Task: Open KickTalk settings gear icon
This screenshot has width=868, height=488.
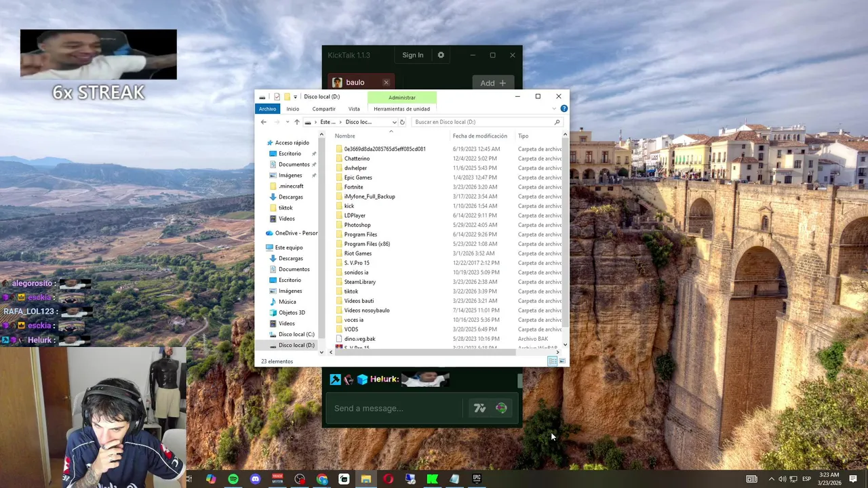Action: [x=441, y=55]
